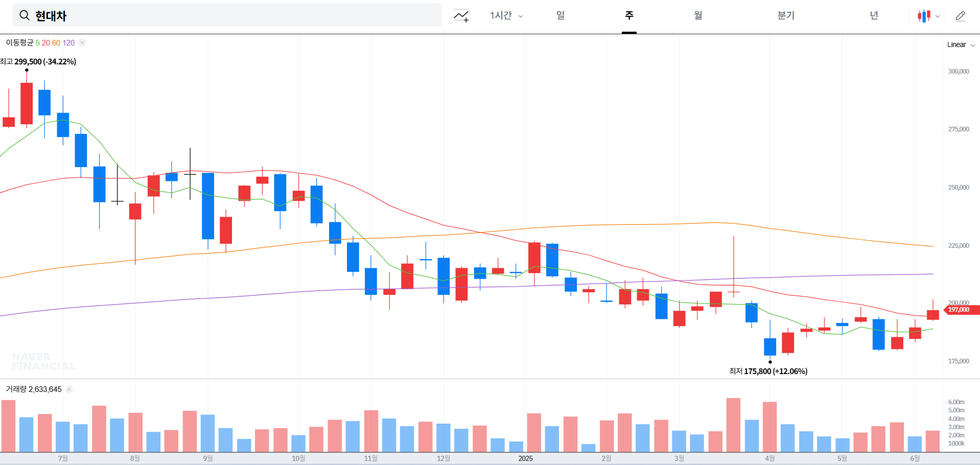This screenshot has width=980, height=465.
Task: Click the 최고 299,500 high marker label
Action: [38, 61]
